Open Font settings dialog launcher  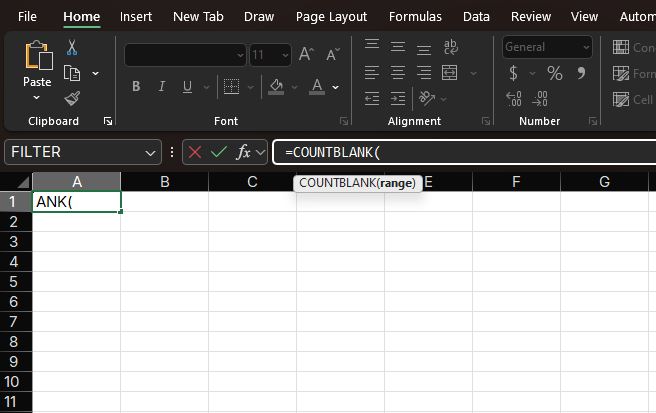pos(344,121)
